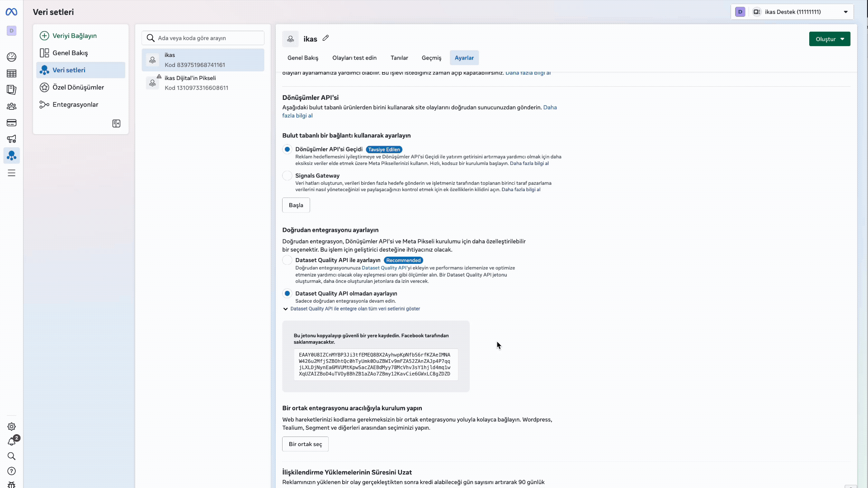
Task: Select the Signals Gateway radio option
Action: 287,176
